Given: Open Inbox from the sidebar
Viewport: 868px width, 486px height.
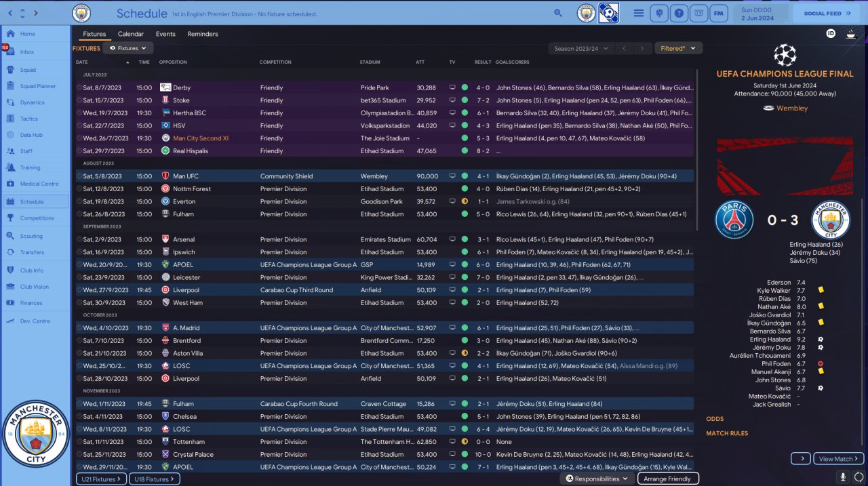Looking at the screenshot, I should click(x=35, y=52).
